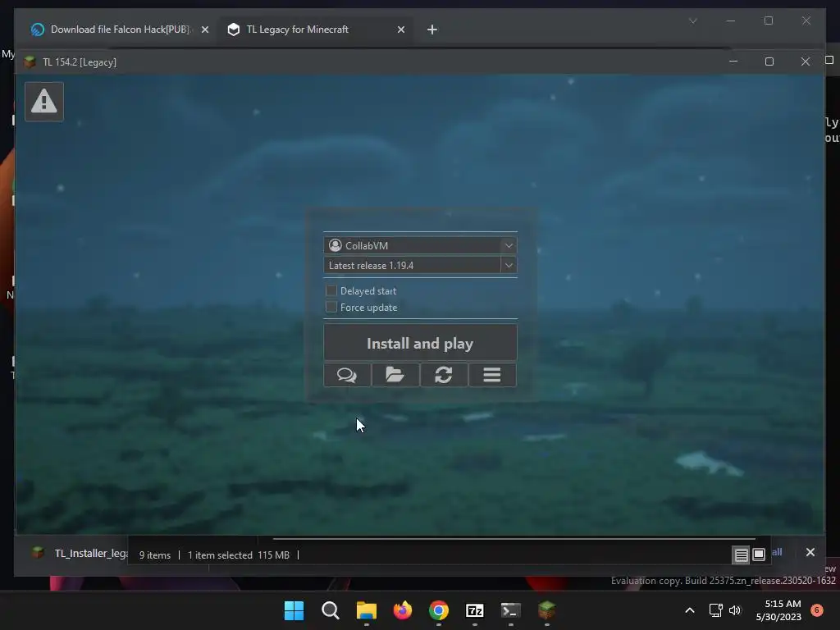Enable the Force update checkbox
The width and height of the screenshot is (840, 630).
pyautogui.click(x=331, y=307)
